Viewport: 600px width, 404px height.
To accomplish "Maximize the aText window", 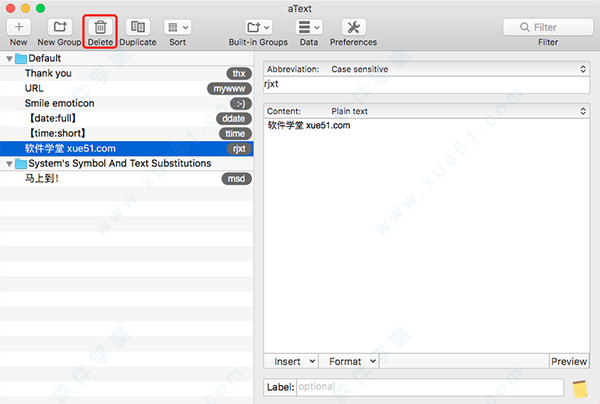I will click(41, 8).
